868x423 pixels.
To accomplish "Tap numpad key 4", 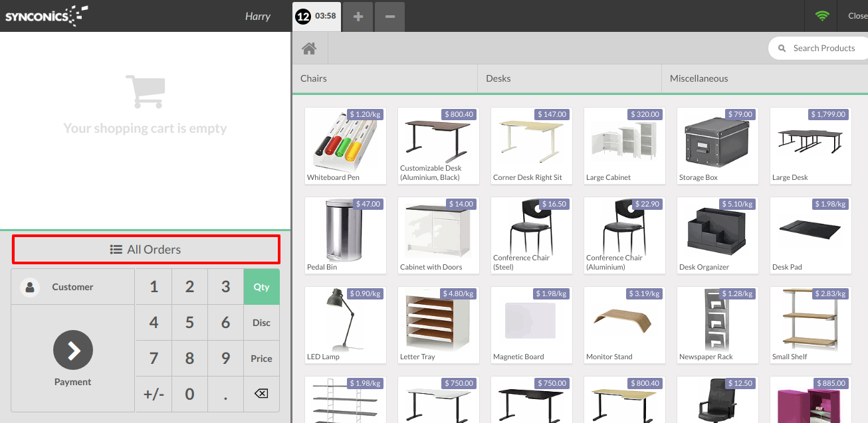I will [x=154, y=323].
